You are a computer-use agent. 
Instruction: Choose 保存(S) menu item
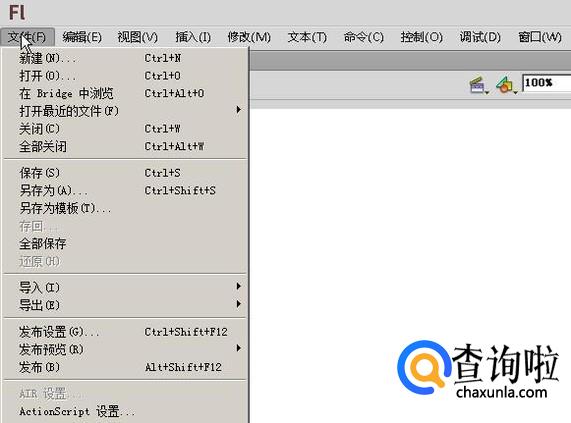click(x=125, y=173)
